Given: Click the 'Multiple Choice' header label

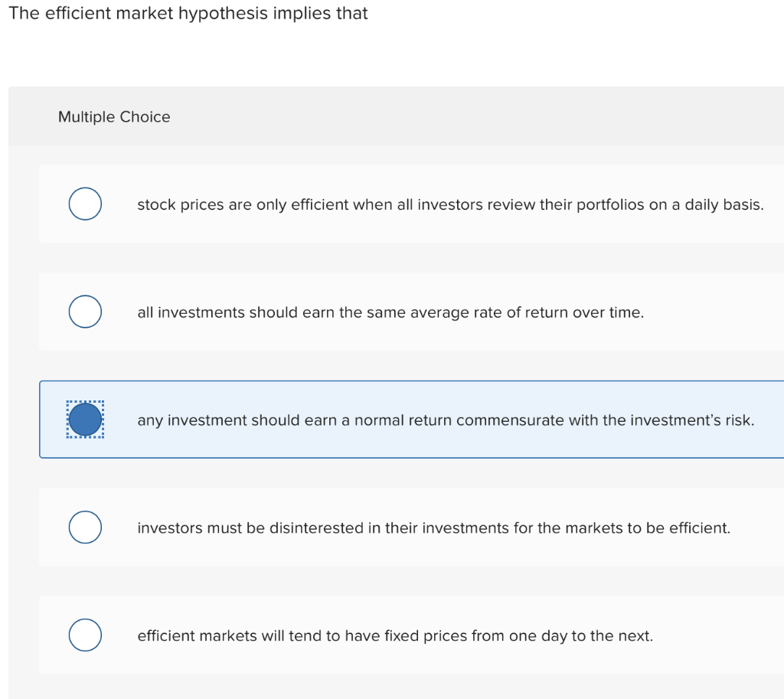Looking at the screenshot, I should pyautogui.click(x=114, y=116).
